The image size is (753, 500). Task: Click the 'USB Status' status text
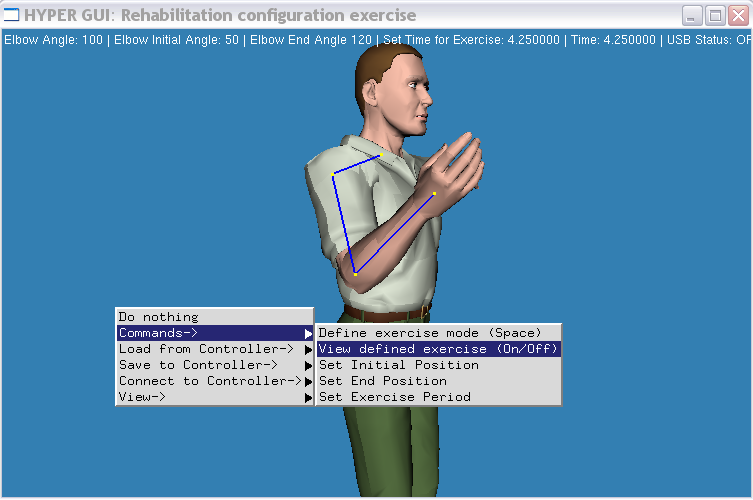pyautogui.click(x=709, y=40)
